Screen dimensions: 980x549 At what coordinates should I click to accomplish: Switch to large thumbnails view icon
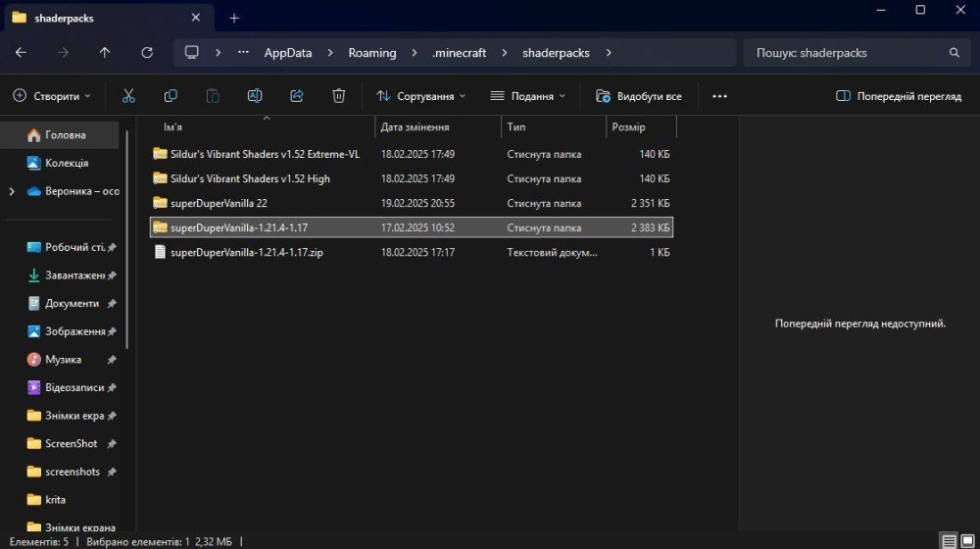[x=967, y=541]
